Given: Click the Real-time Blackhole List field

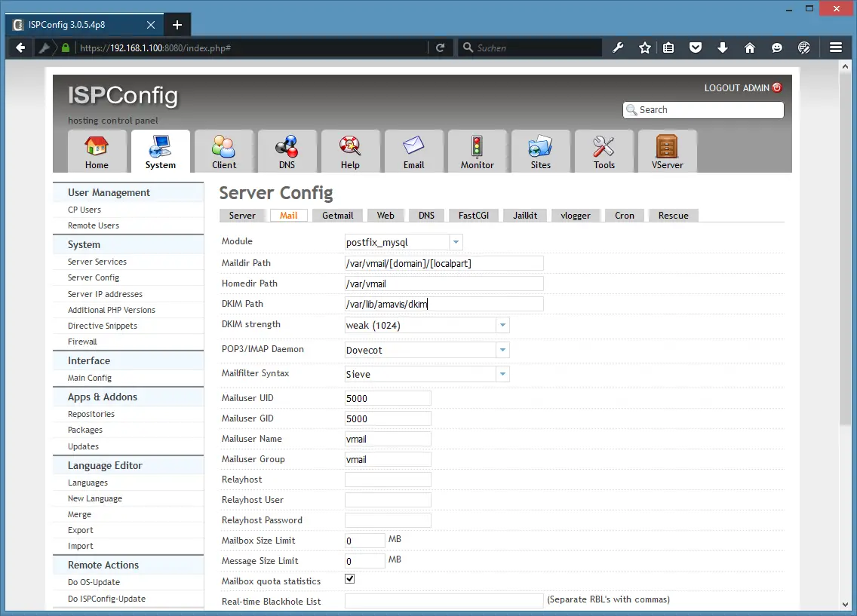Looking at the screenshot, I should click(444, 601).
